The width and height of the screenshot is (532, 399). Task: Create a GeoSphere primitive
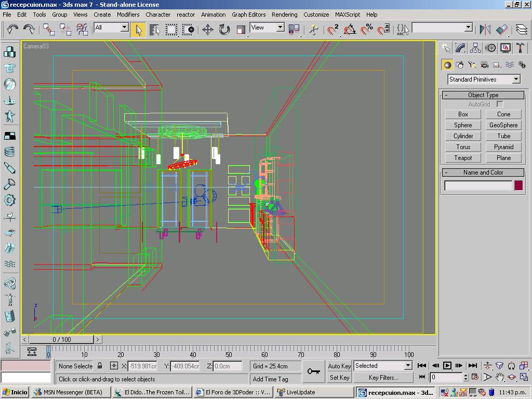[x=503, y=125]
